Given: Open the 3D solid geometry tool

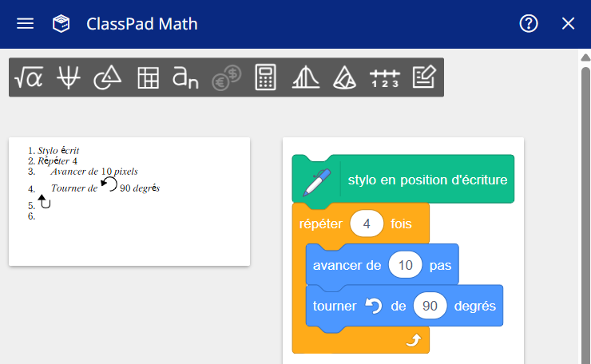Looking at the screenshot, I should pyautogui.click(x=345, y=77).
